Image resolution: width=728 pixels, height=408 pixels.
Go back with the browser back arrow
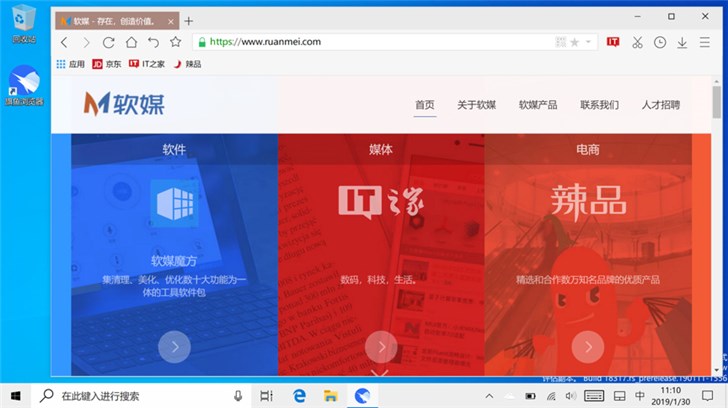pos(64,42)
